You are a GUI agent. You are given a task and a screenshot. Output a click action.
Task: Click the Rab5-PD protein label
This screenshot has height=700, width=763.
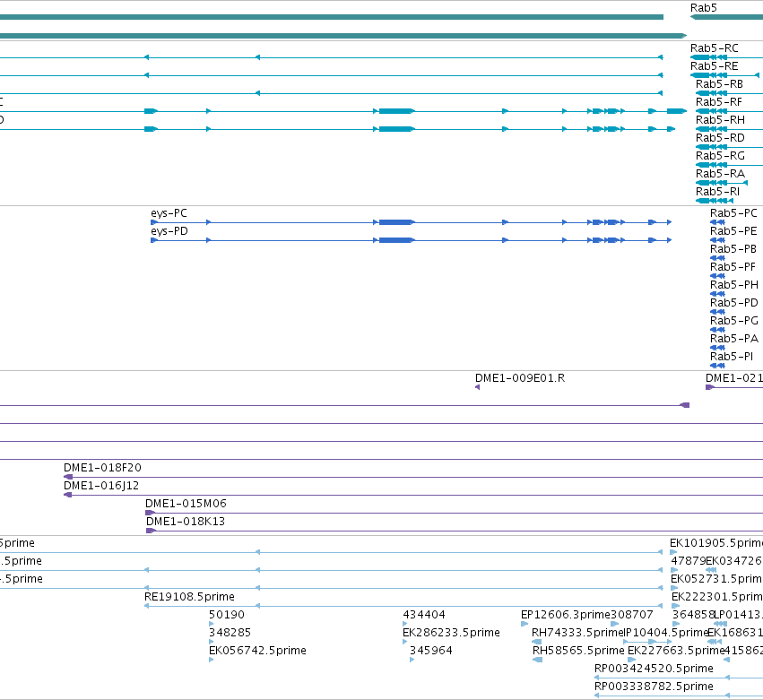pyautogui.click(x=733, y=303)
